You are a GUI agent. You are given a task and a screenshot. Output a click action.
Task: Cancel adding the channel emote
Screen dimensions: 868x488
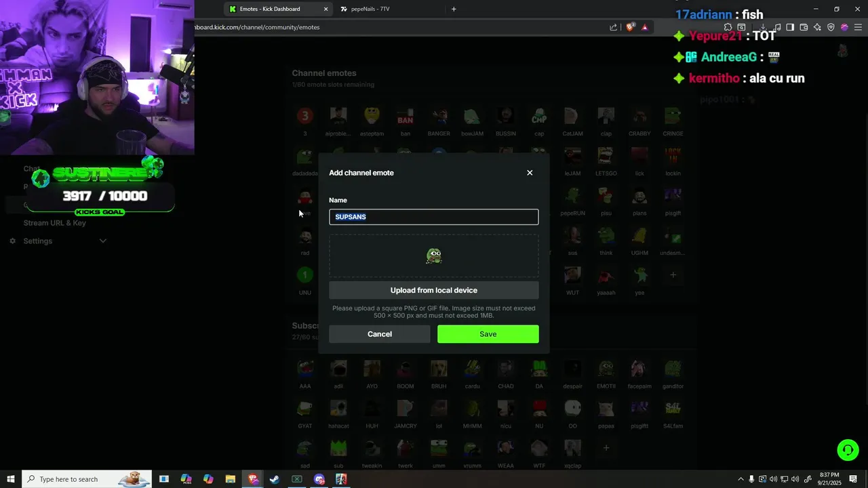coord(380,334)
